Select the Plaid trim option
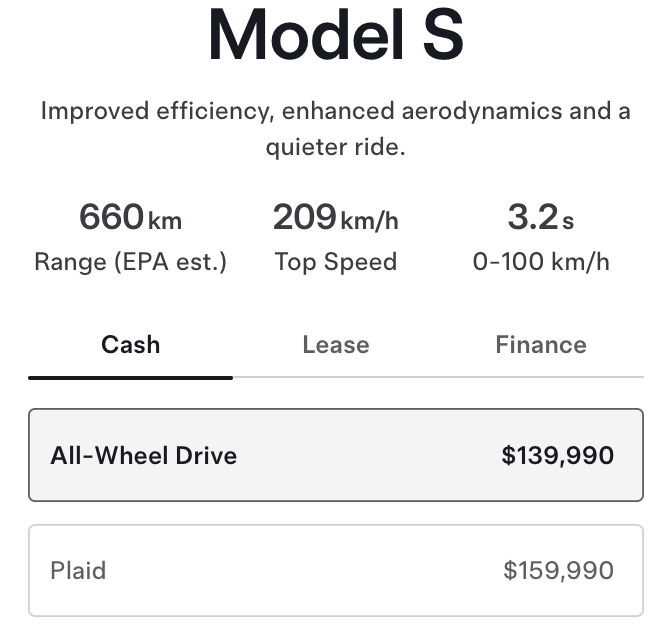 335,571
